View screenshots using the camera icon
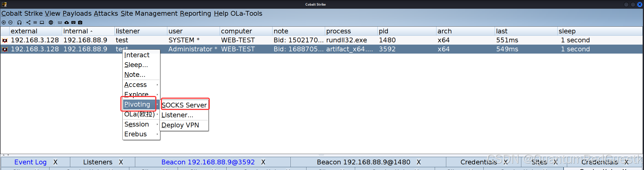644x170 pixels. 80,22
